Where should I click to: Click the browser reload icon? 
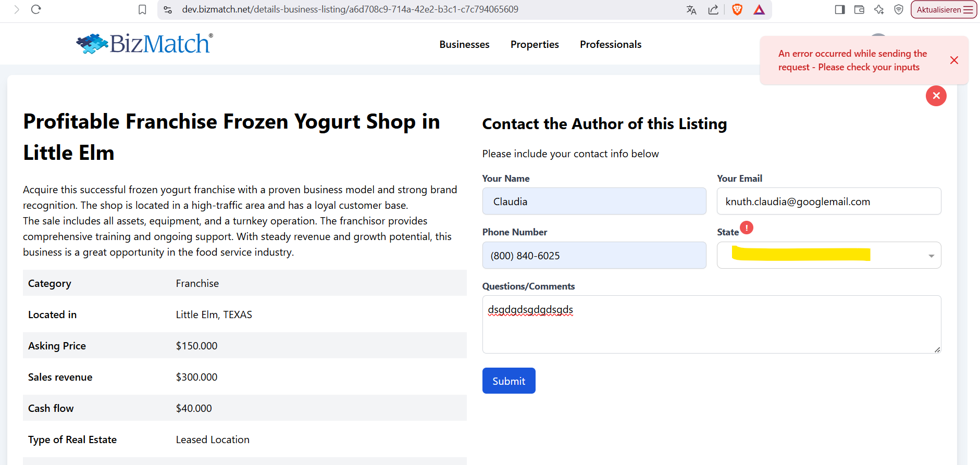point(36,9)
